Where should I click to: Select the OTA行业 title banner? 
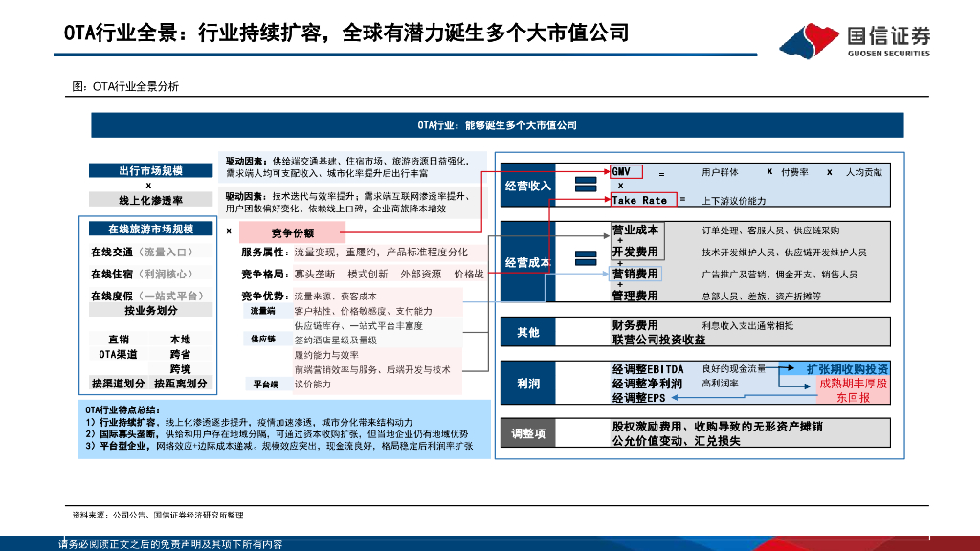[497, 123]
